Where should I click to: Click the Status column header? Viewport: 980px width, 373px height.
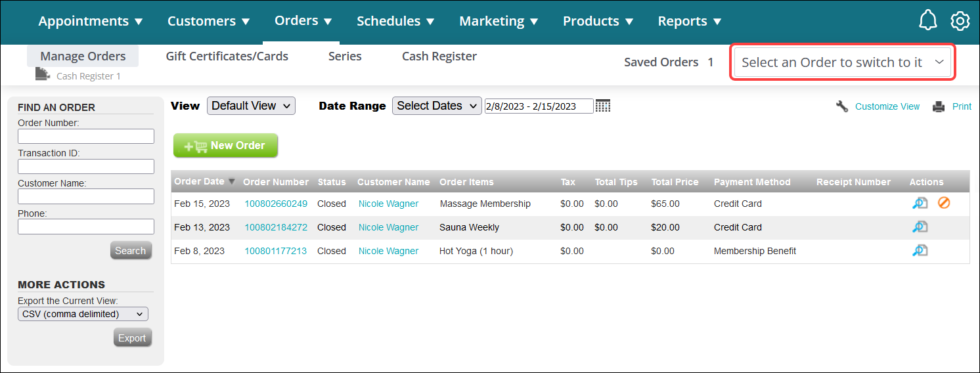(x=332, y=182)
